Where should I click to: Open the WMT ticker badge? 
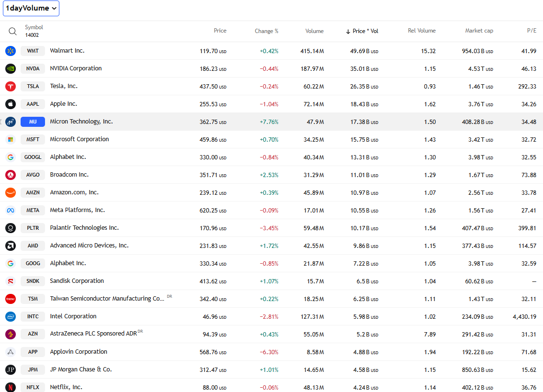tap(33, 51)
